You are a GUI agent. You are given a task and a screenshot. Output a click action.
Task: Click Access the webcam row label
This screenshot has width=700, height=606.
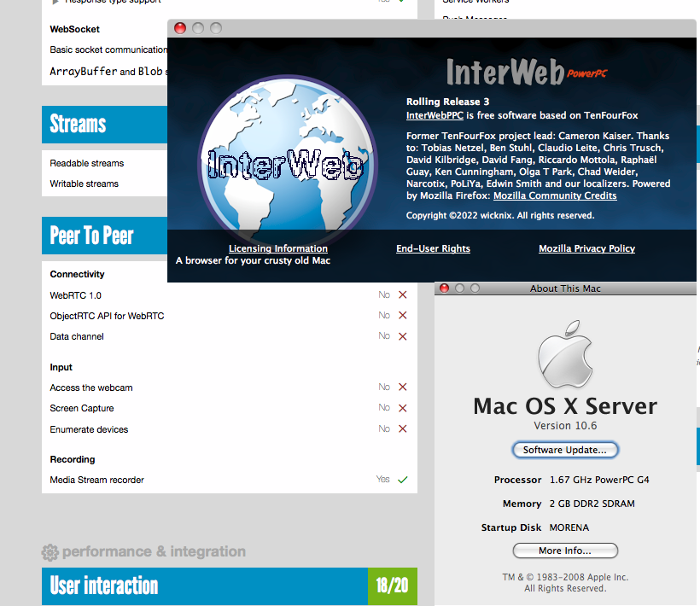coord(91,387)
